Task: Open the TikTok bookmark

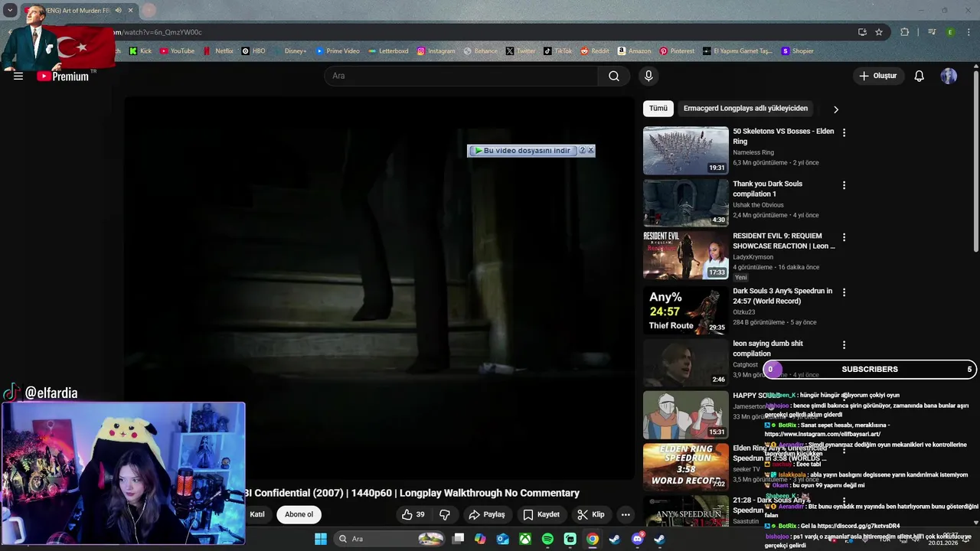Action: tap(558, 51)
